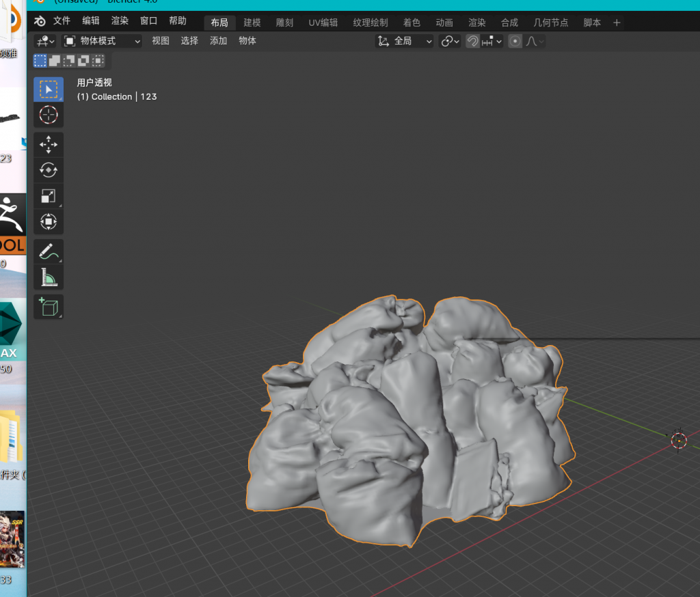Activate the 3D Cursor tool

[x=49, y=115]
